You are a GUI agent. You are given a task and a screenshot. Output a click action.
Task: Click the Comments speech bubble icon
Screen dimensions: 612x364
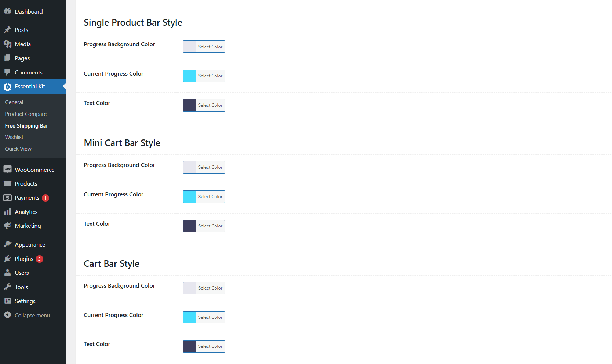pyautogui.click(x=7, y=72)
